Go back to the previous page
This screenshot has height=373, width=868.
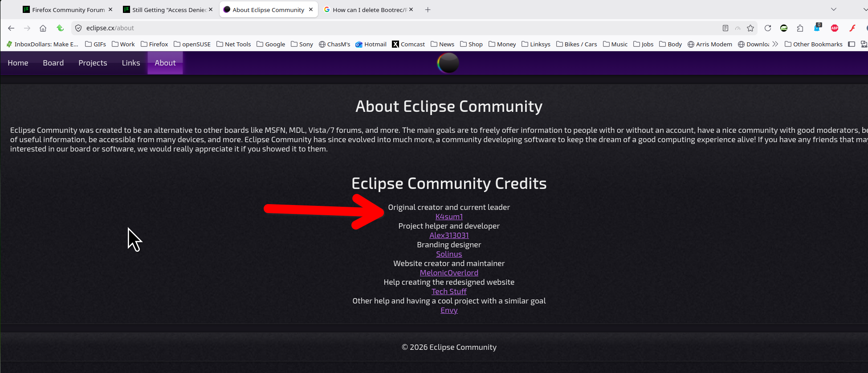[11, 28]
